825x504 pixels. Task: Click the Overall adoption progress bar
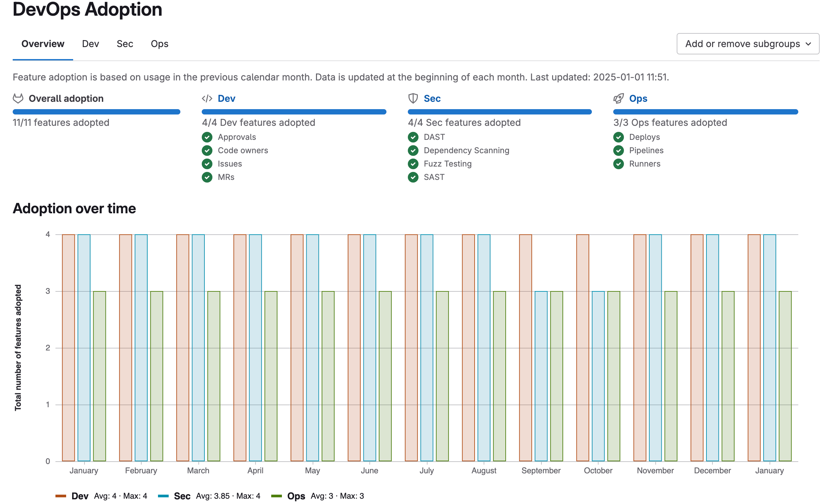[x=97, y=111]
